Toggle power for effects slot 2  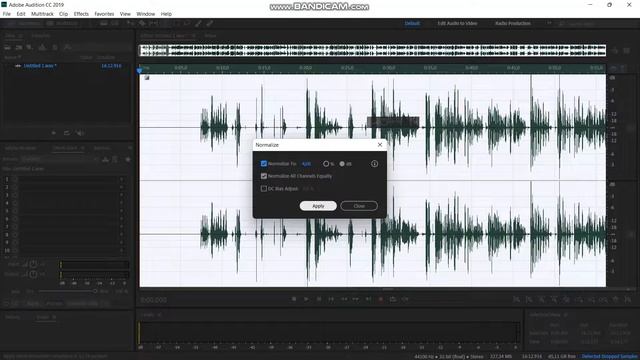point(15,187)
